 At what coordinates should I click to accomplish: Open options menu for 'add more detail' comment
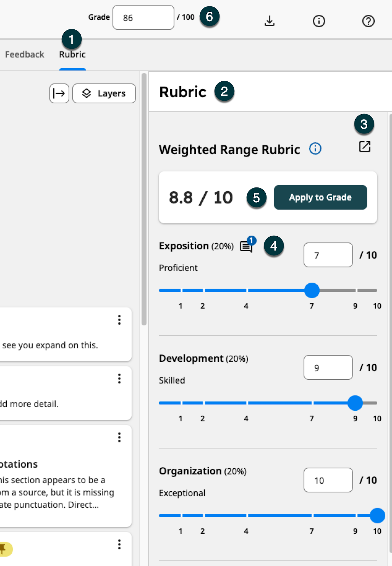119,379
